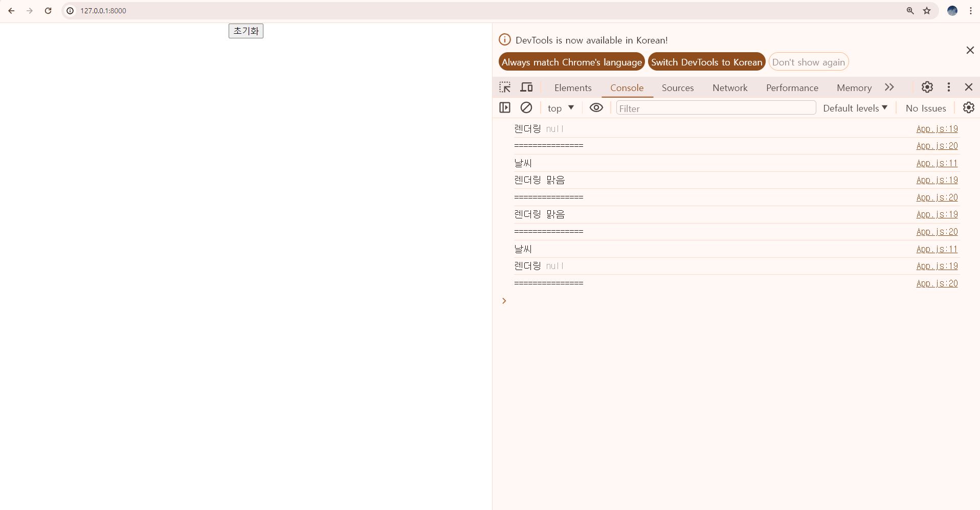The image size is (980, 510).
Task: Select the inspect element picker tool
Action: tap(505, 87)
